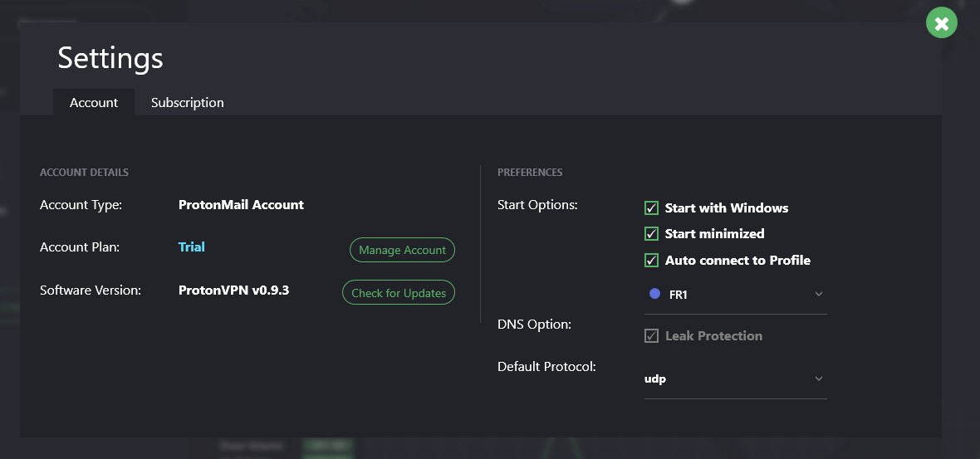This screenshot has width=980, height=459.
Task: Toggle the Start minimized checkbox
Action: [x=651, y=233]
